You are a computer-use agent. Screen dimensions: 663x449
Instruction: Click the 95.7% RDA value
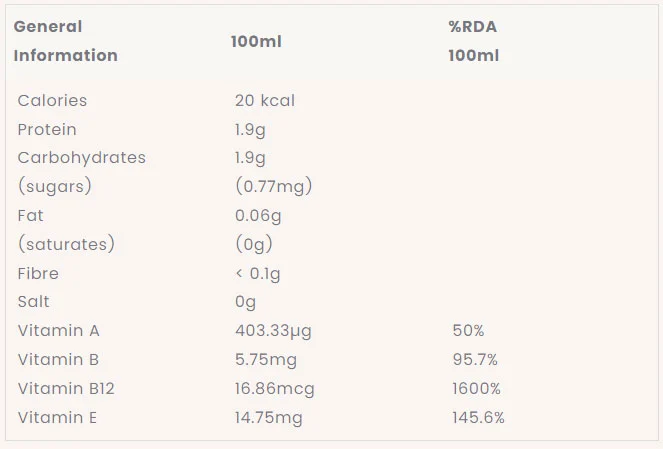(475, 359)
